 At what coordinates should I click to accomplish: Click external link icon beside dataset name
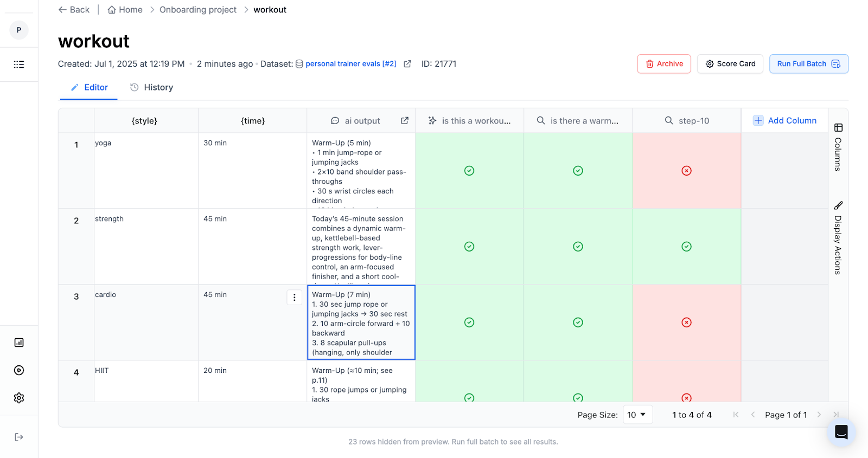tap(407, 64)
